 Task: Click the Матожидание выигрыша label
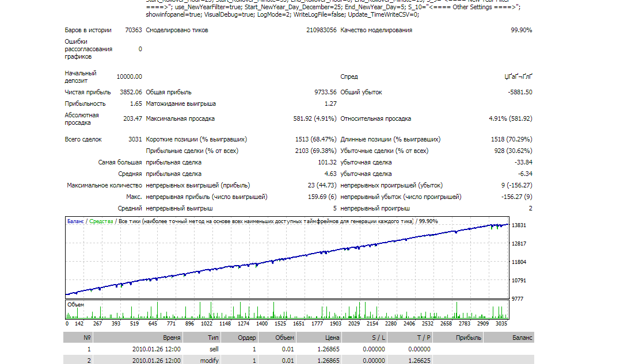181,104
